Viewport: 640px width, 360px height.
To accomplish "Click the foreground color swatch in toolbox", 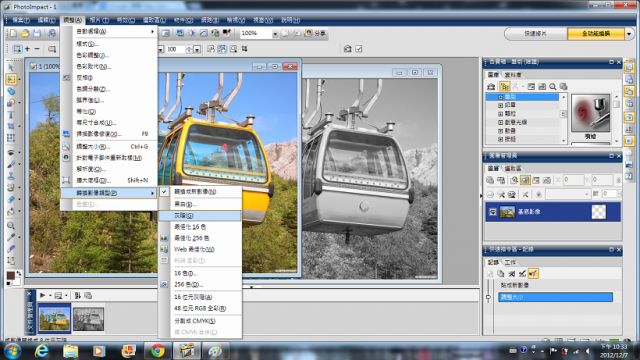I will (10, 275).
